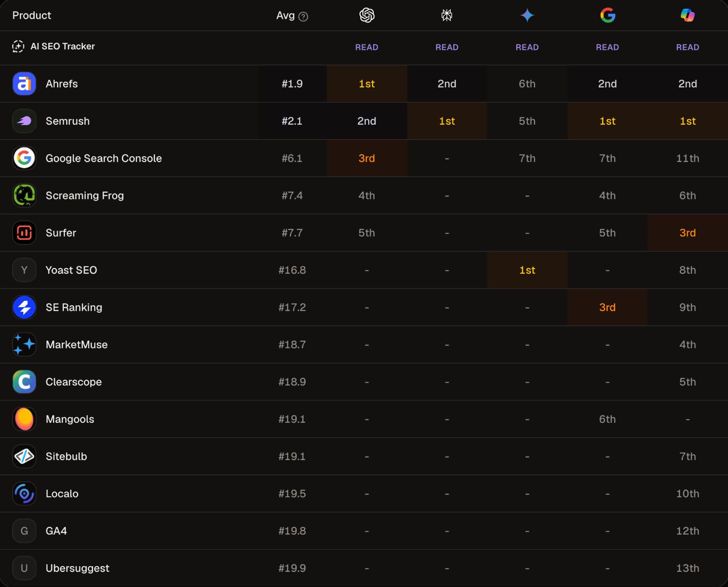Open READ link under ChatGPT column

point(367,47)
